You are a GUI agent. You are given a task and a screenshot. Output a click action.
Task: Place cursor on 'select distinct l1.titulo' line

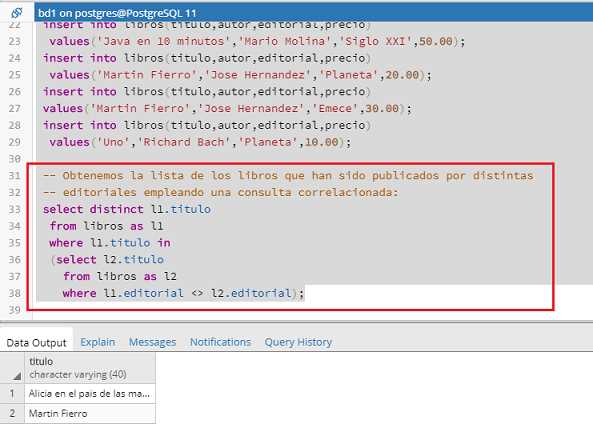(x=127, y=209)
